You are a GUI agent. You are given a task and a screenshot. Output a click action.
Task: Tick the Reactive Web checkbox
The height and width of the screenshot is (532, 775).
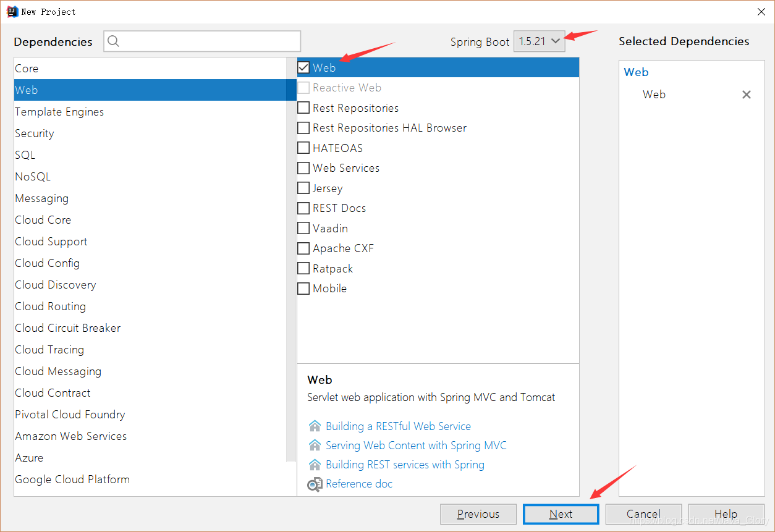pyautogui.click(x=303, y=88)
